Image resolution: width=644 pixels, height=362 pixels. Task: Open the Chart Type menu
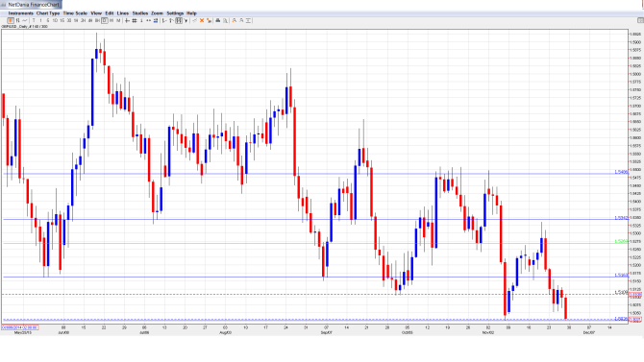48,13
